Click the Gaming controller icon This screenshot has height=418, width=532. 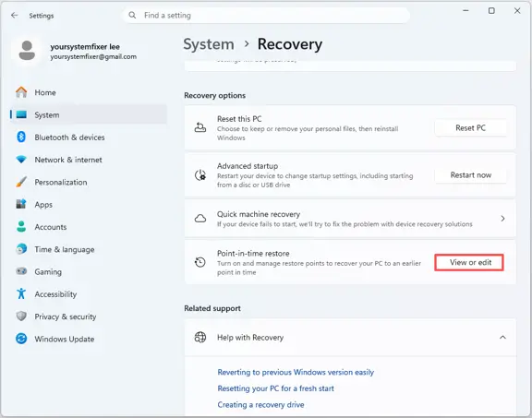coord(21,271)
